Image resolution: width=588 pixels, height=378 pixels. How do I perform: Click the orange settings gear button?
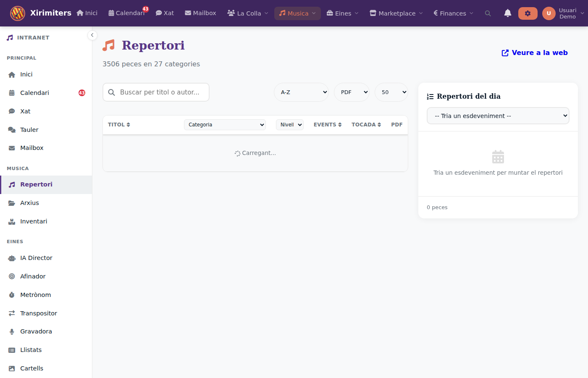[528, 13]
